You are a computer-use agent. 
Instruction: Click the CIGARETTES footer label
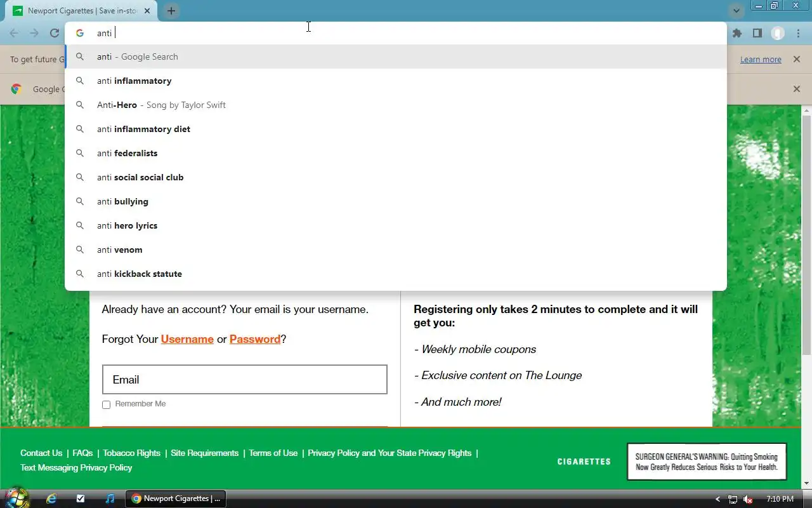(x=584, y=462)
